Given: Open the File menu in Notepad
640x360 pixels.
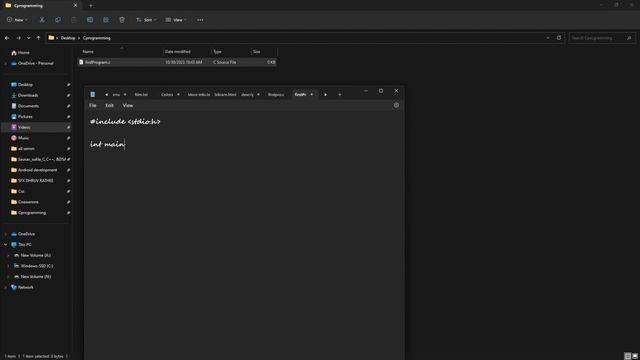Looking at the screenshot, I should (x=93, y=105).
